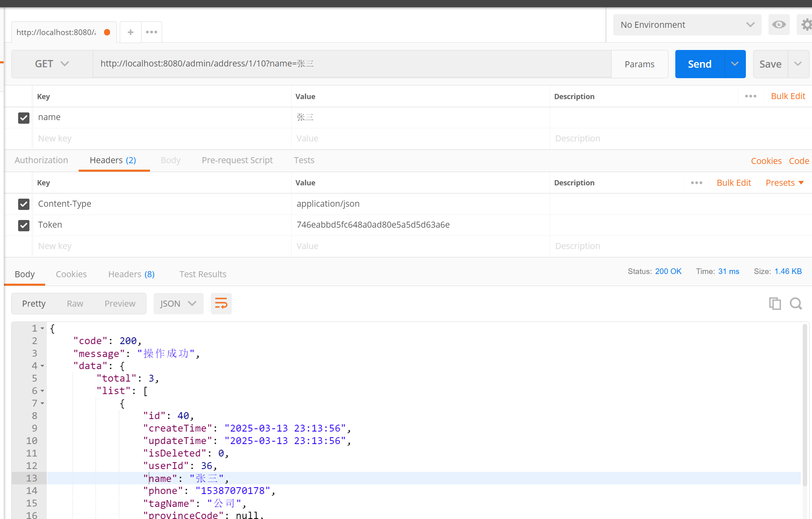Click the environment quick look eye icon
The image size is (812, 519).
pyautogui.click(x=779, y=25)
